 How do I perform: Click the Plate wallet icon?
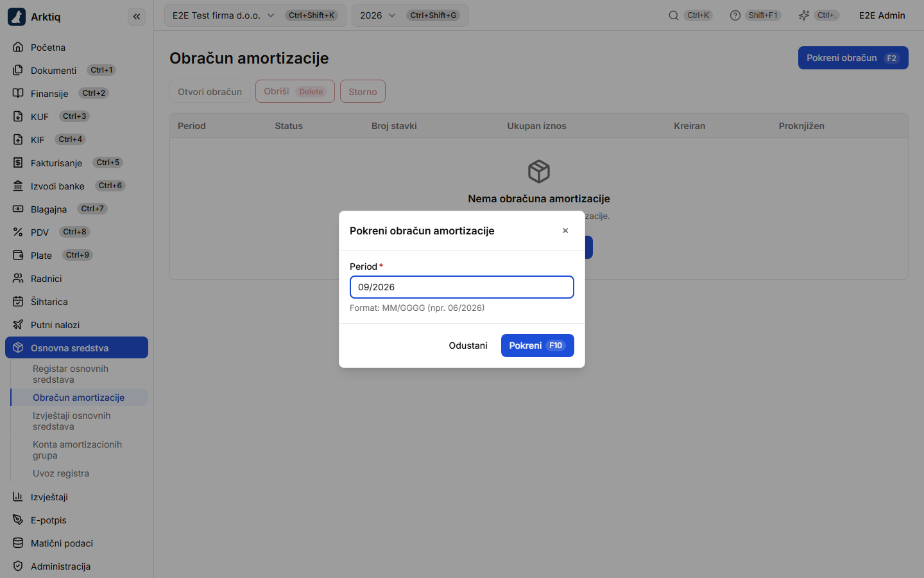[x=18, y=255]
